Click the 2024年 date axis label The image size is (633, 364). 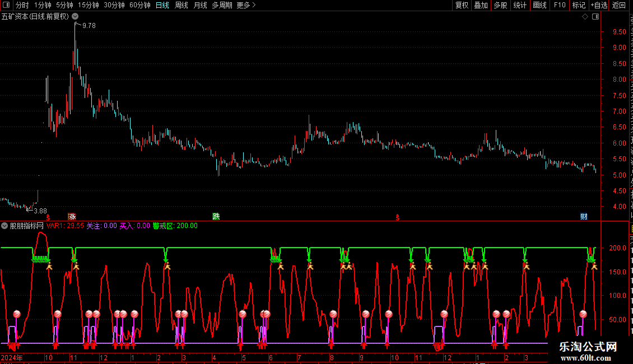coord(12,357)
